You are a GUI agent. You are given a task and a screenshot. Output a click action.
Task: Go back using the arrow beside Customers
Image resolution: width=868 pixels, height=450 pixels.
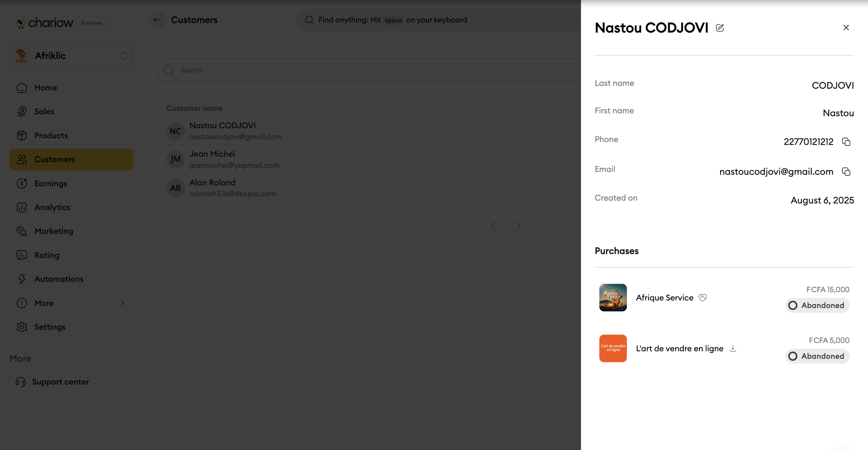(157, 20)
